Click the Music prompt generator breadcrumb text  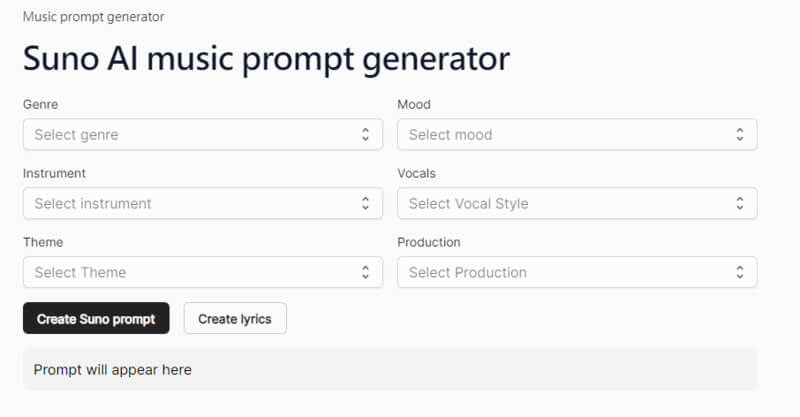pos(93,17)
